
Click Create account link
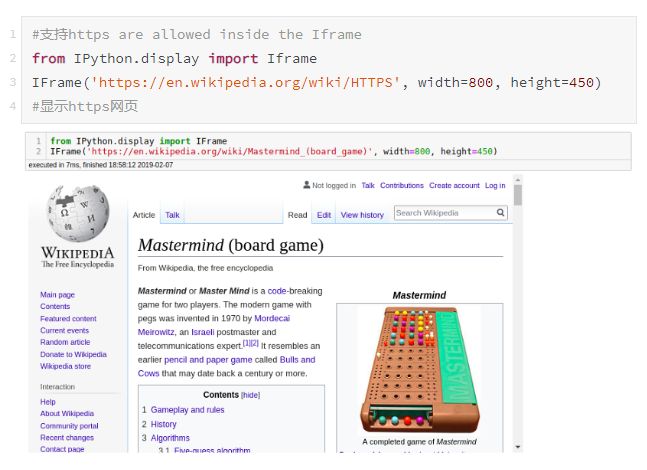point(454,185)
